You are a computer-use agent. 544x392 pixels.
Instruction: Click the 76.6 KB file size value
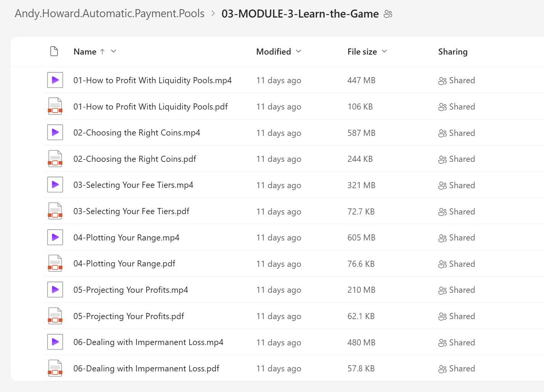(361, 264)
